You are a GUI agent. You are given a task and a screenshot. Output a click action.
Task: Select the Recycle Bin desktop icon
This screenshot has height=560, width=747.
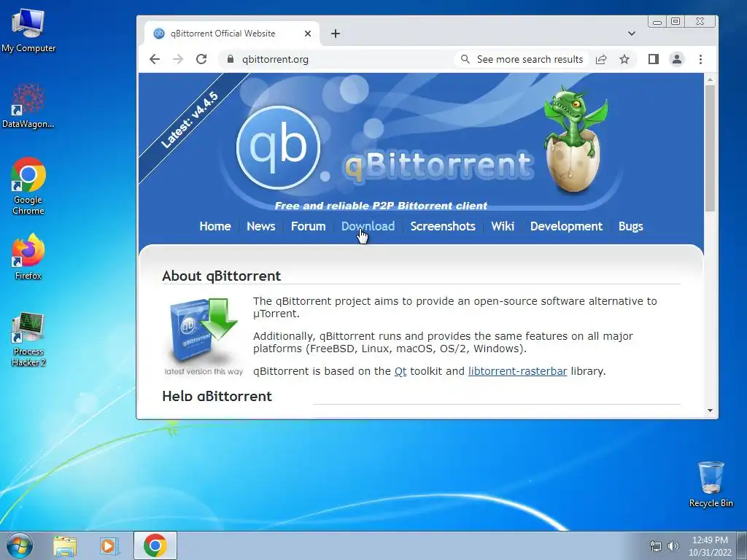pyautogui.click(x=711, y=484)
